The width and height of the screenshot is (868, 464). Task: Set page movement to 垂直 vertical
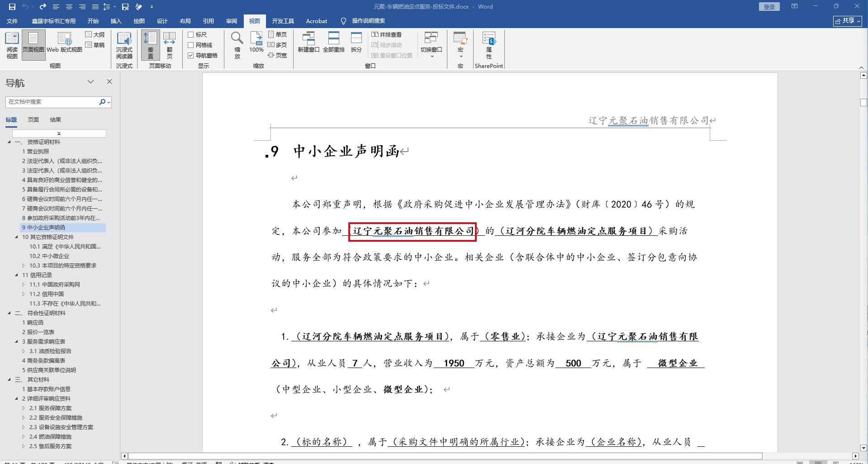tap(151, 45)
